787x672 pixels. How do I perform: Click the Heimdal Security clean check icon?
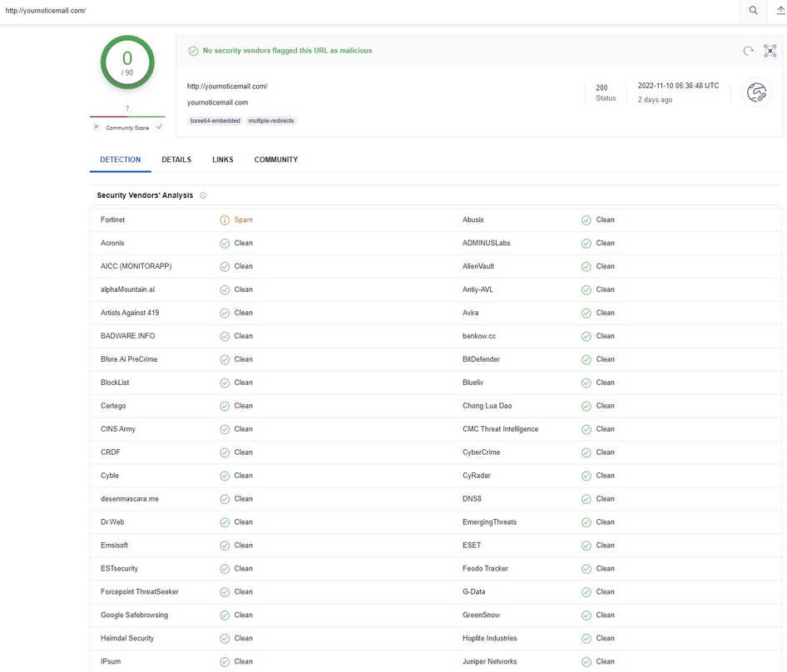tap(225, 639)
